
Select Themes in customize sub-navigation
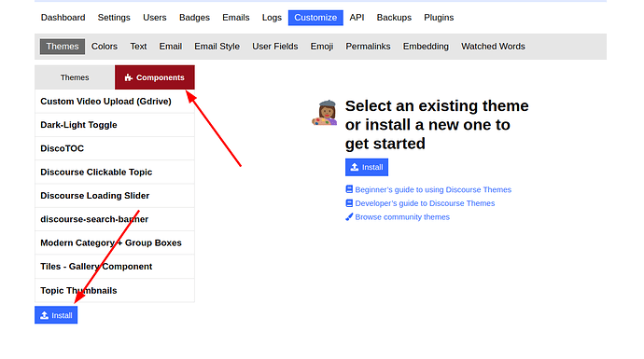tap(63, 47)
